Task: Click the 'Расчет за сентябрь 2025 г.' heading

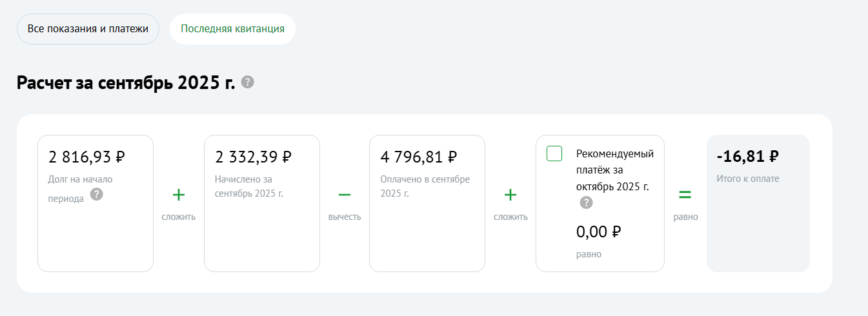Action: 126,83
